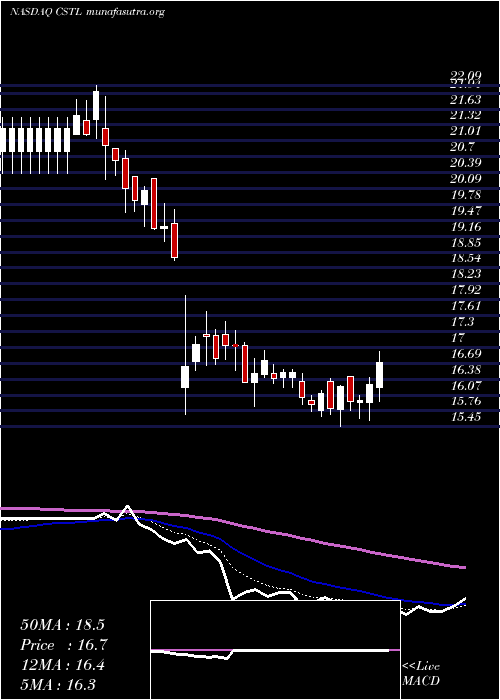
Task: Click the 12MA : 16.4 readout
Action: point(63,665)
